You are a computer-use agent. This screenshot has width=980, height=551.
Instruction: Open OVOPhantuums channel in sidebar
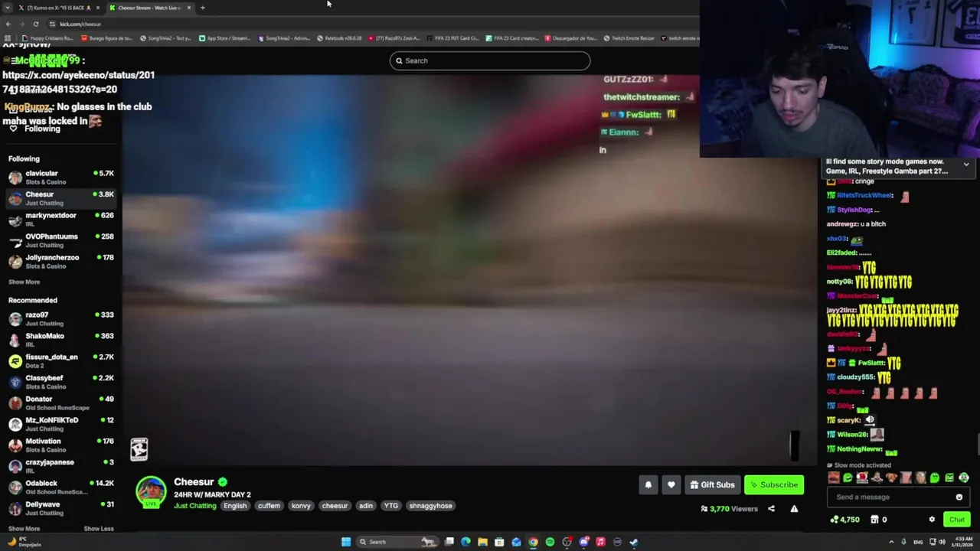[61, 240]
